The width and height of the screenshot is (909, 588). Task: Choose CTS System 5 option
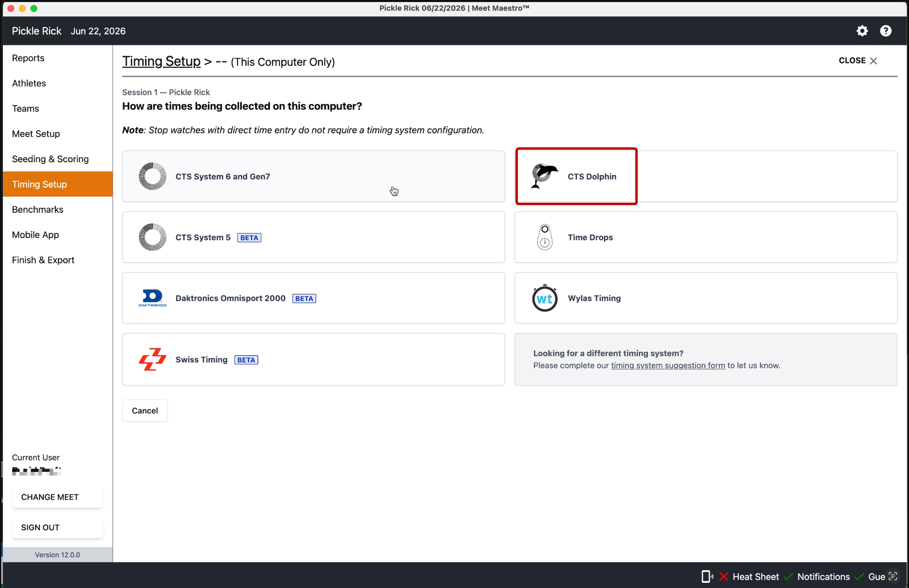point(313,237)
